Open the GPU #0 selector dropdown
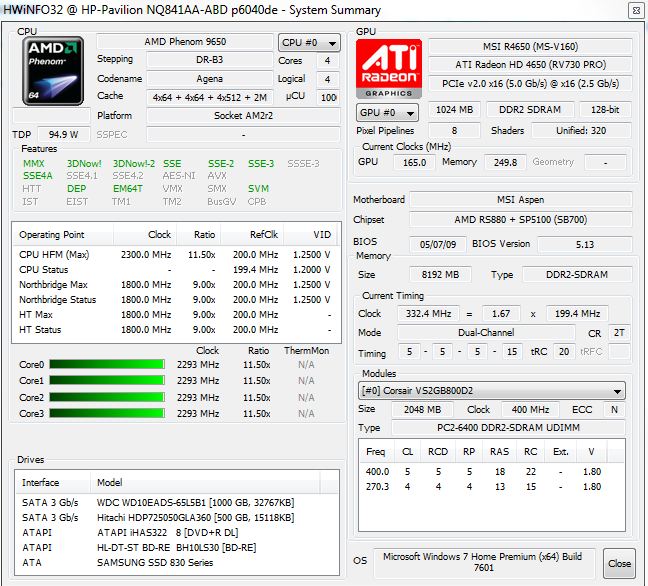Screen dimensions: 648x586 [x=387, y=112]
